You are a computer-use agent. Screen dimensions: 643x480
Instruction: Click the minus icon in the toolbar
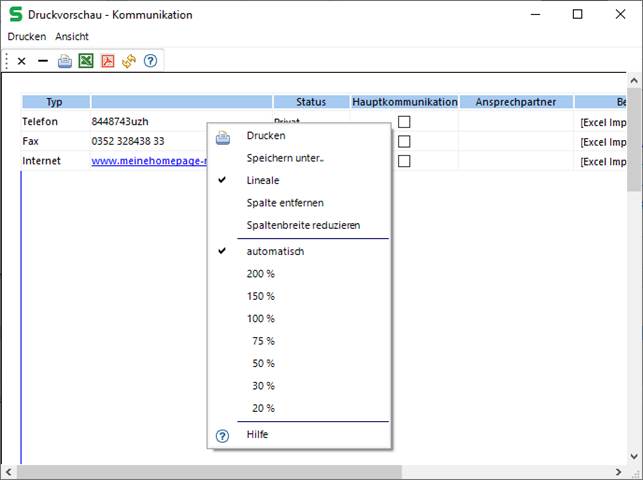tap(43, 61)
